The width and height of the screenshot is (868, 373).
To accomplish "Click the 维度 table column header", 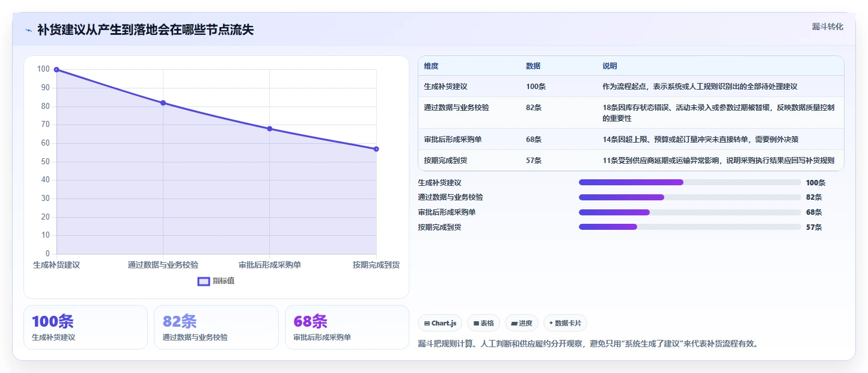I will pyautogui.click(x=431, y=66).
